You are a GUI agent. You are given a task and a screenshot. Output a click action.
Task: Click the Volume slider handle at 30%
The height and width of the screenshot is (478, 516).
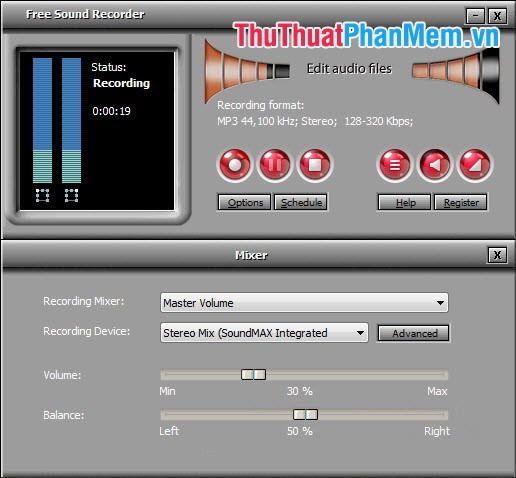[x=254, y=375]
